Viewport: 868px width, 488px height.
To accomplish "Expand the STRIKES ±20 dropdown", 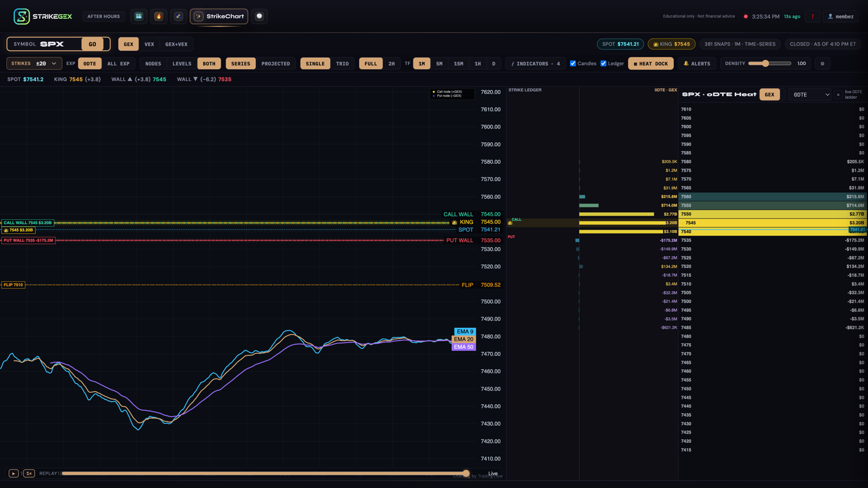I will pyautogui.click(x=34, y=63).
